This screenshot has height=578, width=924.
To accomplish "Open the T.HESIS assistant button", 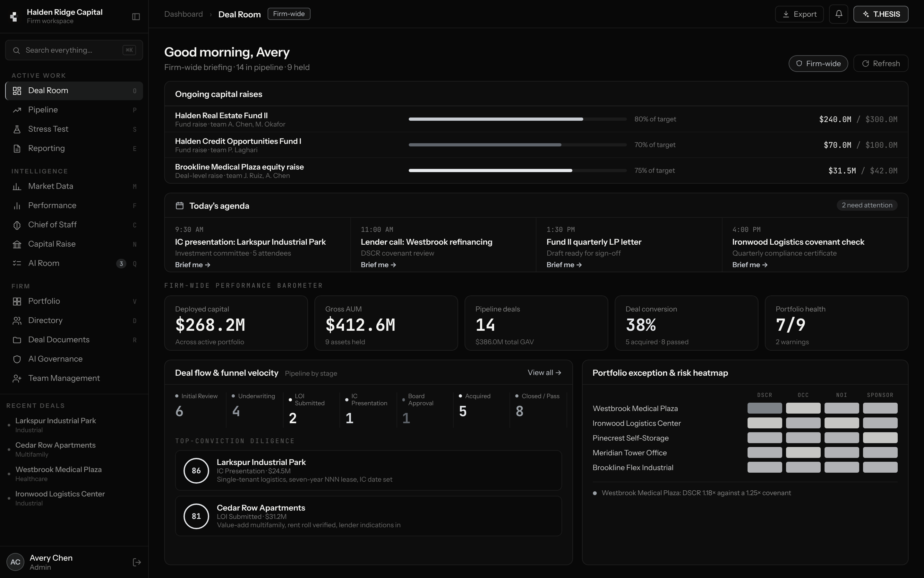I will point(880,14).
